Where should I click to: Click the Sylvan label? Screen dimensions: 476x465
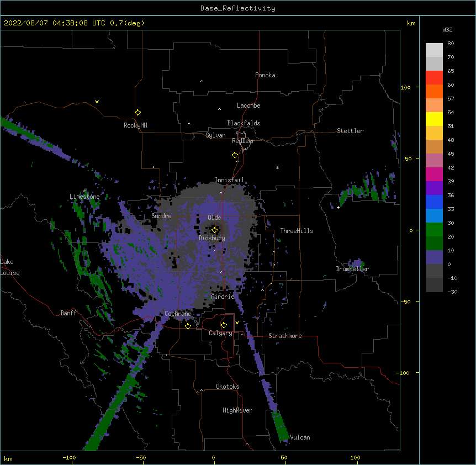tap(215, 135)
